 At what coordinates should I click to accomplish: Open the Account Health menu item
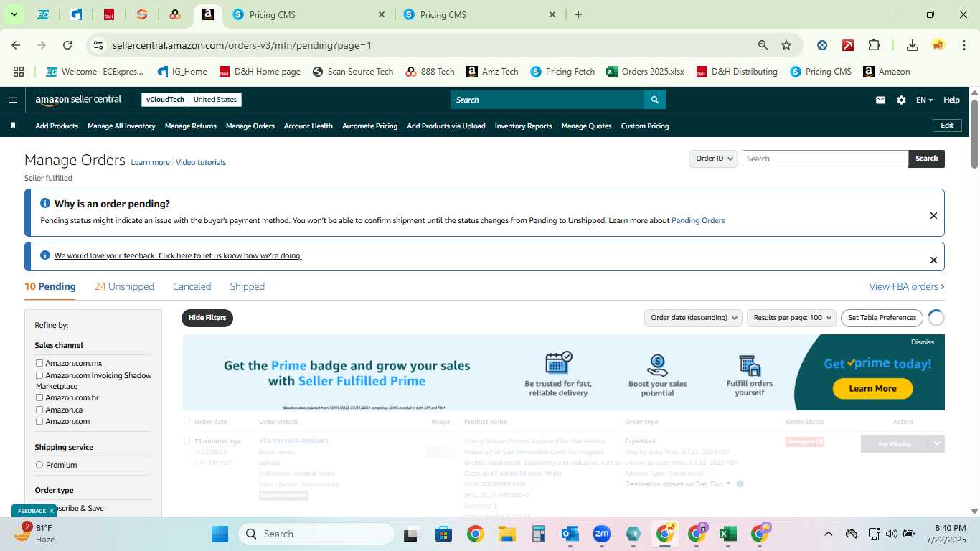[308, 126]
